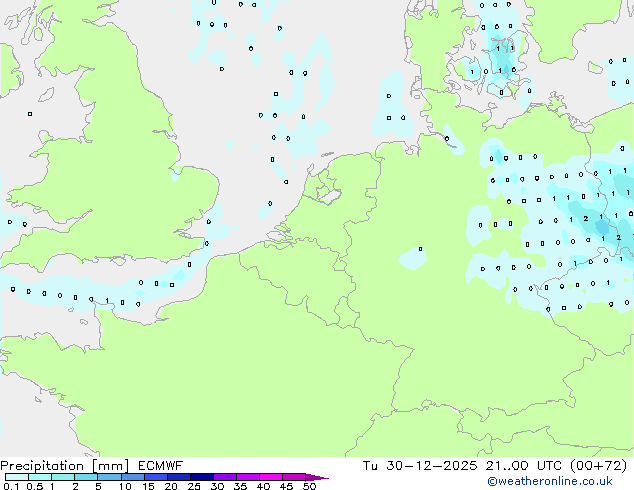Viewport: 634px width, 490px height.
Task: Click the '20' legend scale label
Action: click(171, 486)
